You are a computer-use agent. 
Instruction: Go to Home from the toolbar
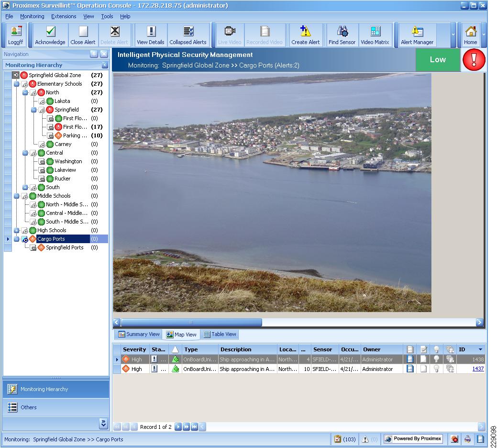(x=471, y=35)
